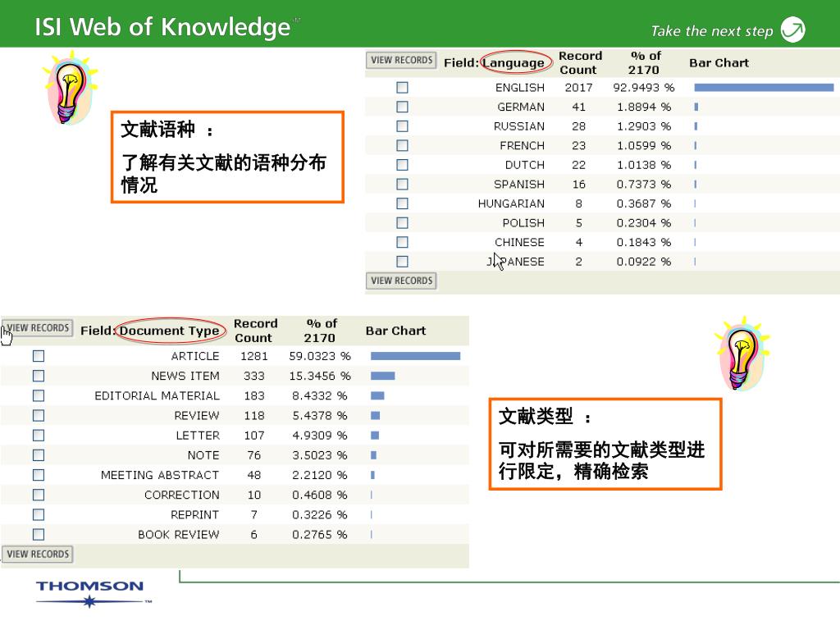Check the DUTCH row checkbox
The height and width of the screenshot is (630, 840).
coord(402,164)
